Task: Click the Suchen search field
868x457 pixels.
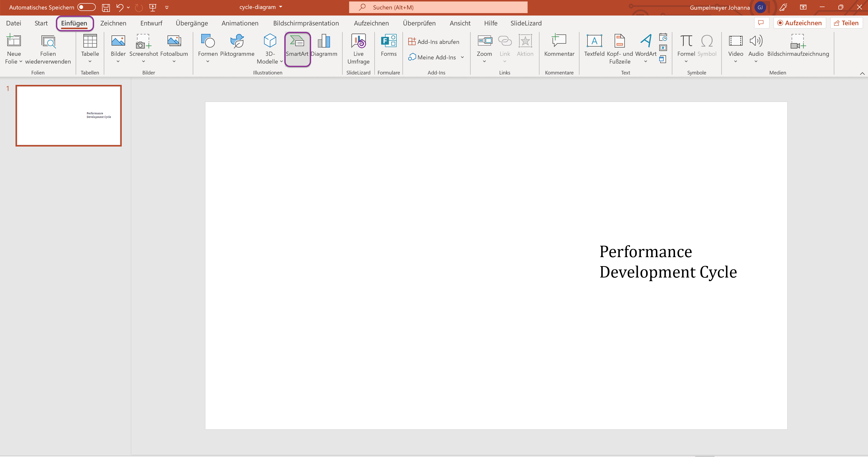Action: pyautogui.click(x=438, y=7)
